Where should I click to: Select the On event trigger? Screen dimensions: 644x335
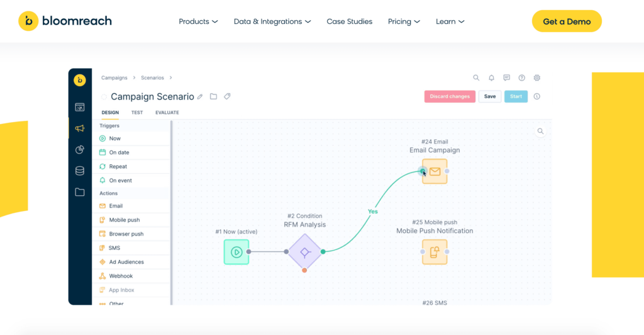click(x=131, y=181)
